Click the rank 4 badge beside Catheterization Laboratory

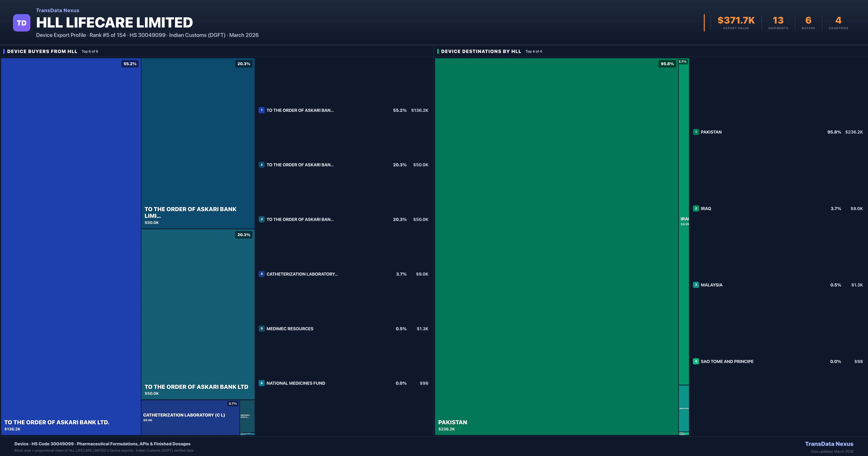click(262, 274)
